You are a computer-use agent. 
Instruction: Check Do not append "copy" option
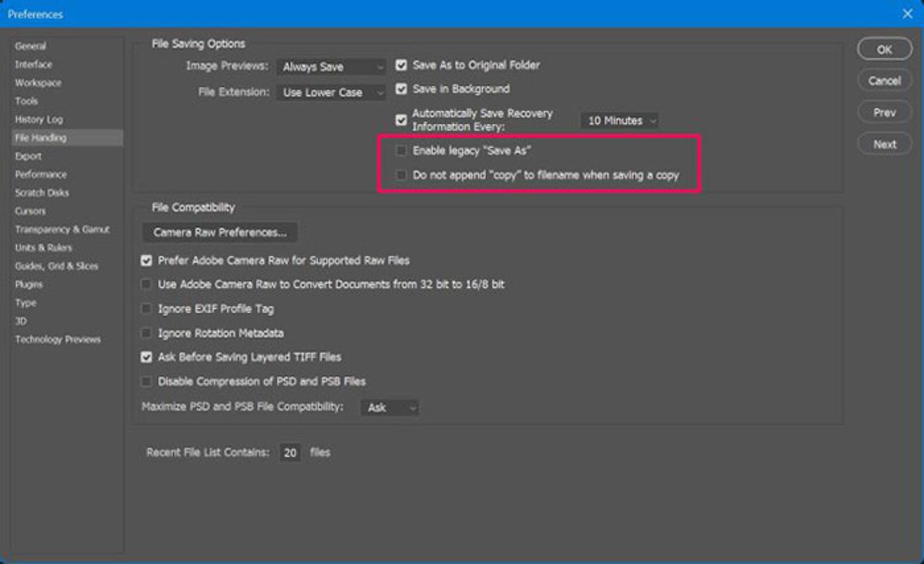pos(401,175)
